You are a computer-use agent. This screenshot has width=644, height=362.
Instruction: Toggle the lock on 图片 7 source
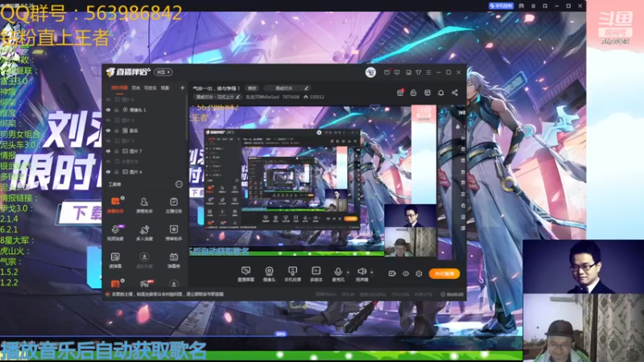click(117, 151)
